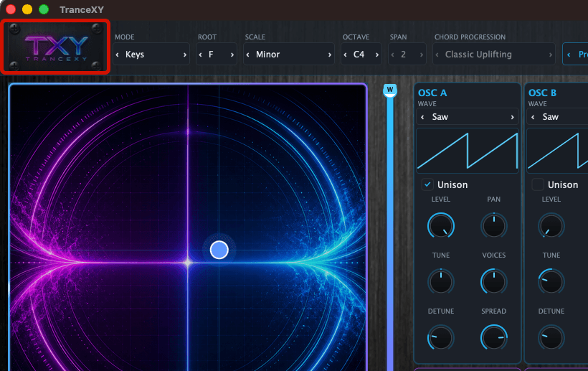The image size is (588, 371).
Task: Open the Octave selector showing C4
Action: (x=361, y=55)
